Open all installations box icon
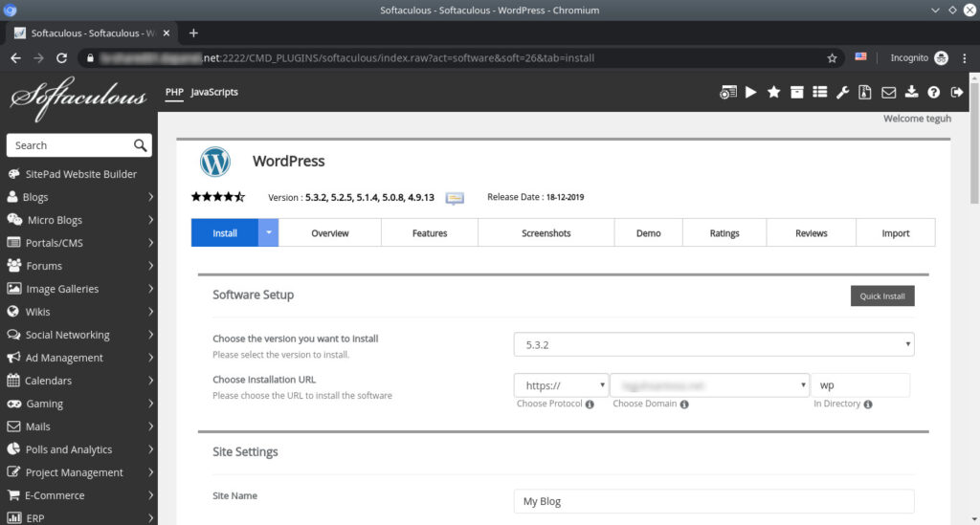Screen dimensions: 980x525 (796, 93)
